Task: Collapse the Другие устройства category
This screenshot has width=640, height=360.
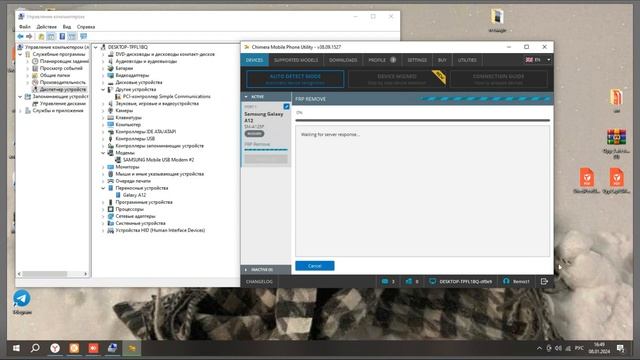Action: coord(103,89)
